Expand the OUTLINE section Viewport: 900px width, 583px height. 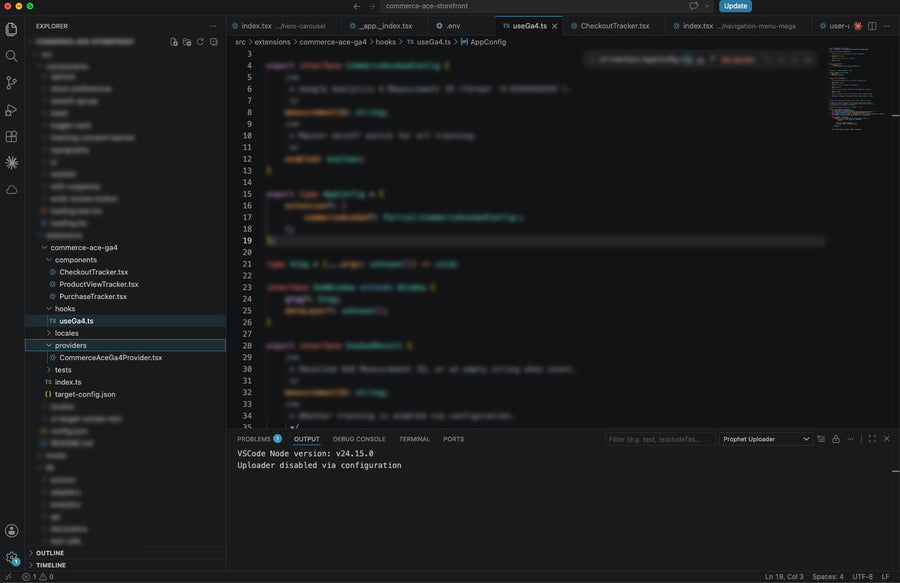tap(49, 553)
